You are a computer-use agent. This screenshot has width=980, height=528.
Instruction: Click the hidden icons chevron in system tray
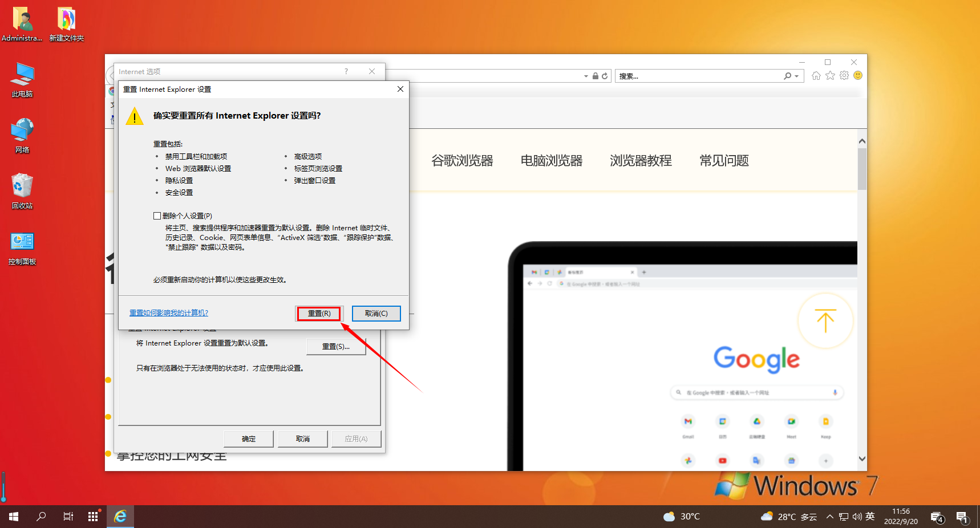click(829, 516)
